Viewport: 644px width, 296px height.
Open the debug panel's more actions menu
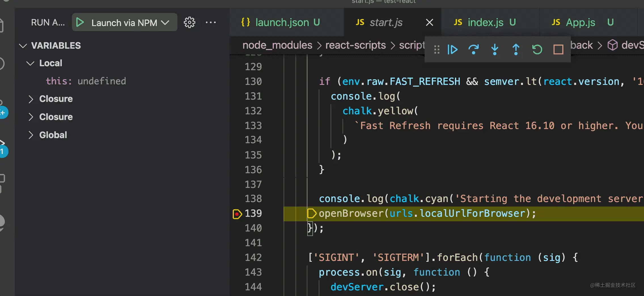211,22
